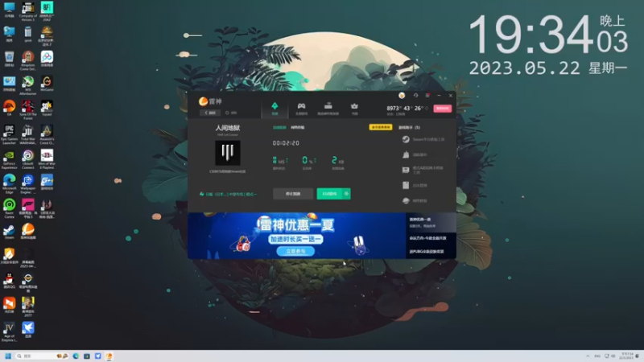The image size is (644, 362).
Task: Click the pink button in top right
Action: [x=442, y=109]
